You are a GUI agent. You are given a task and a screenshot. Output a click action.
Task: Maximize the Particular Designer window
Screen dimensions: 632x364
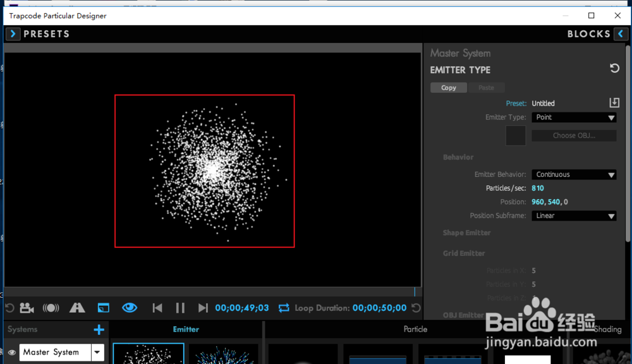point(592,15)
